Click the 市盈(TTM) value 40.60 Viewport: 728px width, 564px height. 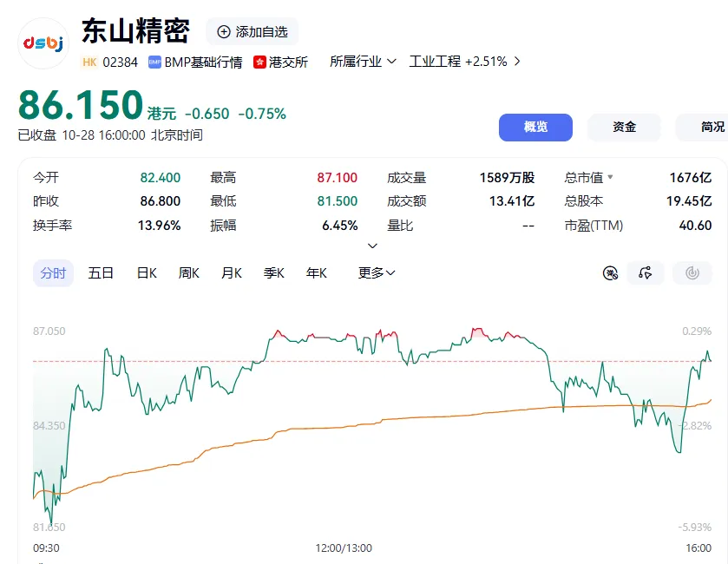(695, 226)
